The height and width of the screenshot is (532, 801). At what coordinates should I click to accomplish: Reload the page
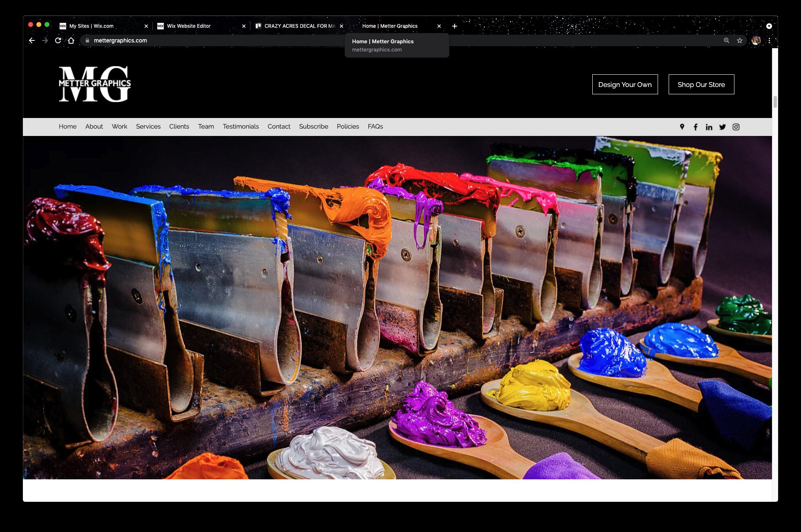coord(58,40)
